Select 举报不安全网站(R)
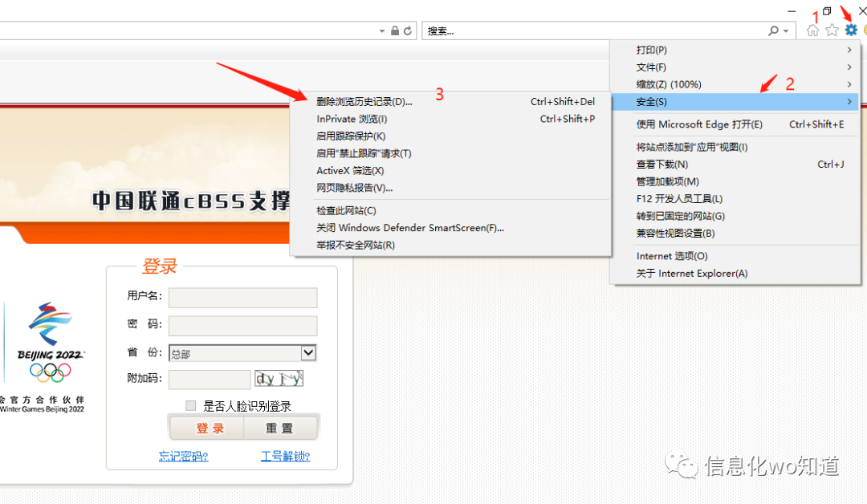This screenshot has height=504, width=867. coord(450,245)
